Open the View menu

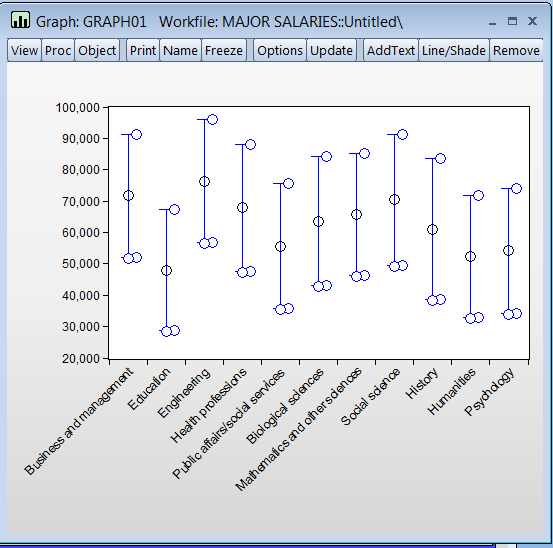[x=24, y=50]
